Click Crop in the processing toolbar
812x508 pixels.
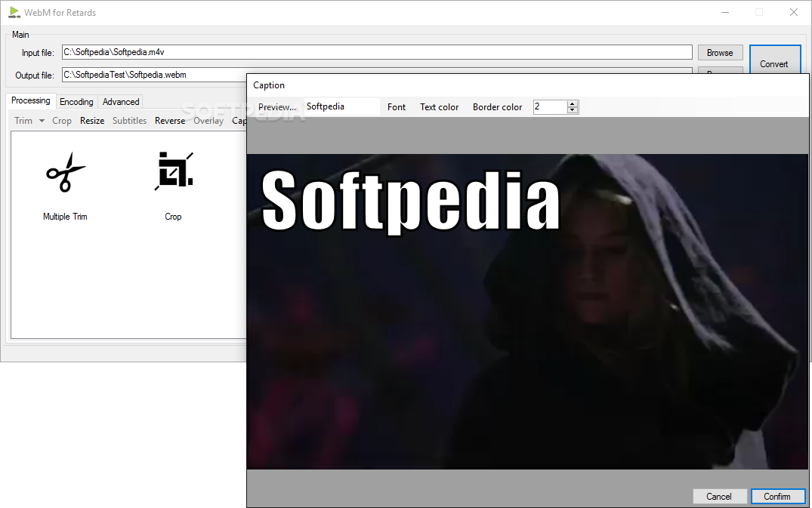[62, 121]
